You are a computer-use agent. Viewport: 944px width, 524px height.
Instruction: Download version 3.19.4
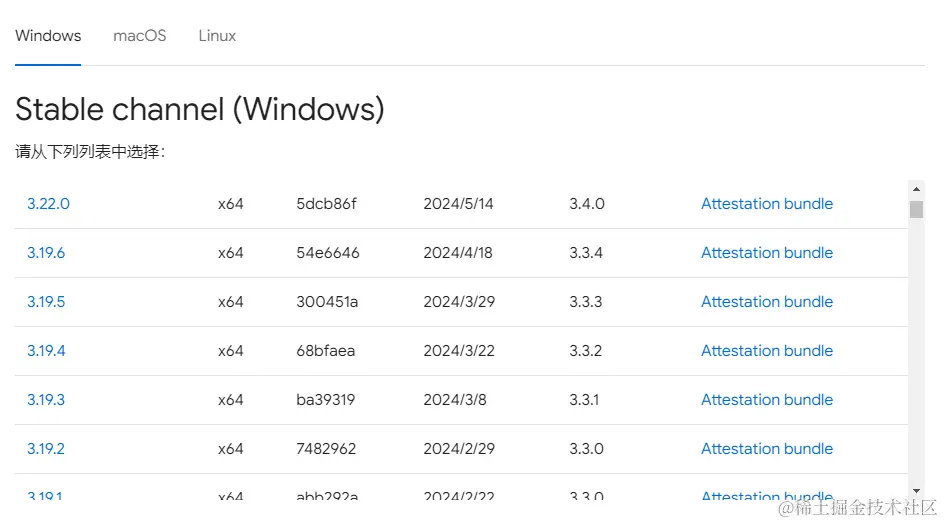(x=46, y=351)
